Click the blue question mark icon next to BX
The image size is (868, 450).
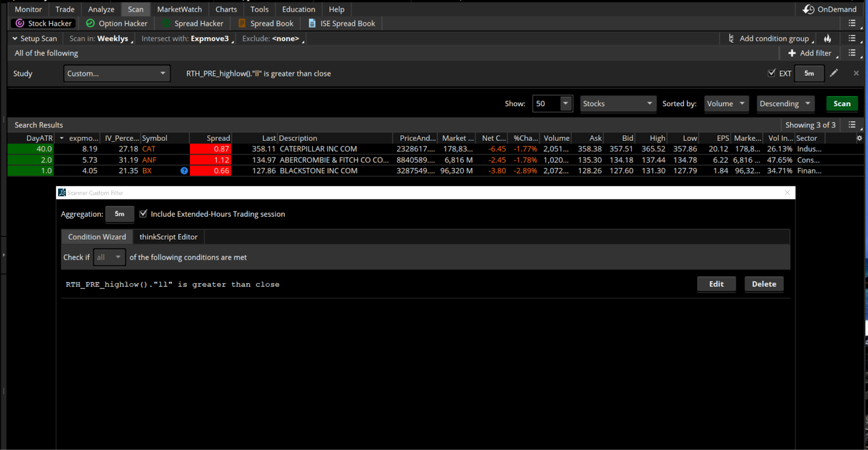click(184, 171)
